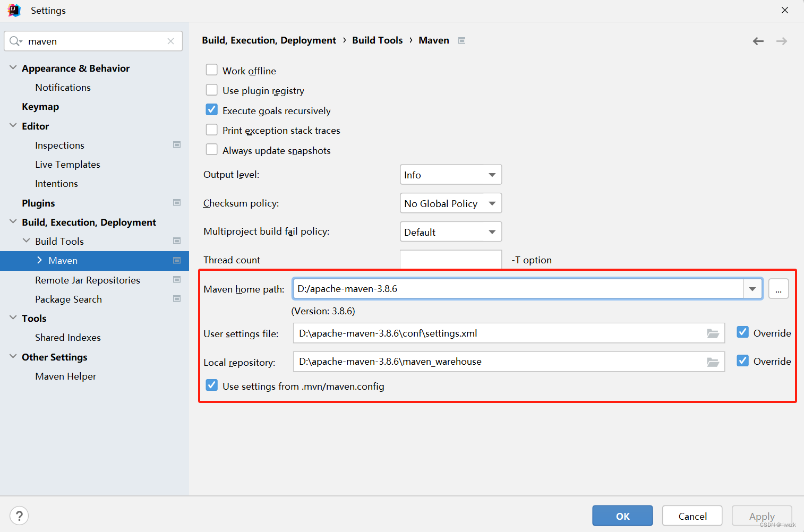Toggle Override for User settings file
Viewport: 804px width, 532px height.
tap(743, 332)
